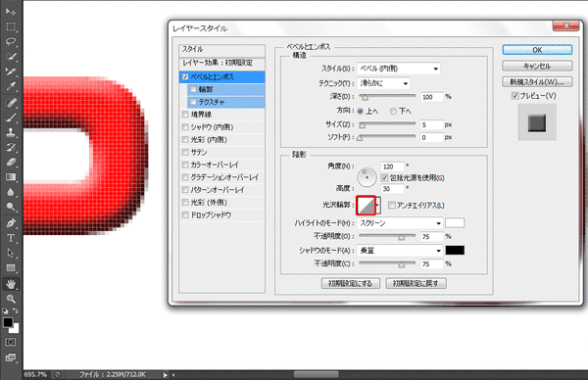Click the black foreground color swatch
The image size is (588, 380).
click(x=8, y=322)
